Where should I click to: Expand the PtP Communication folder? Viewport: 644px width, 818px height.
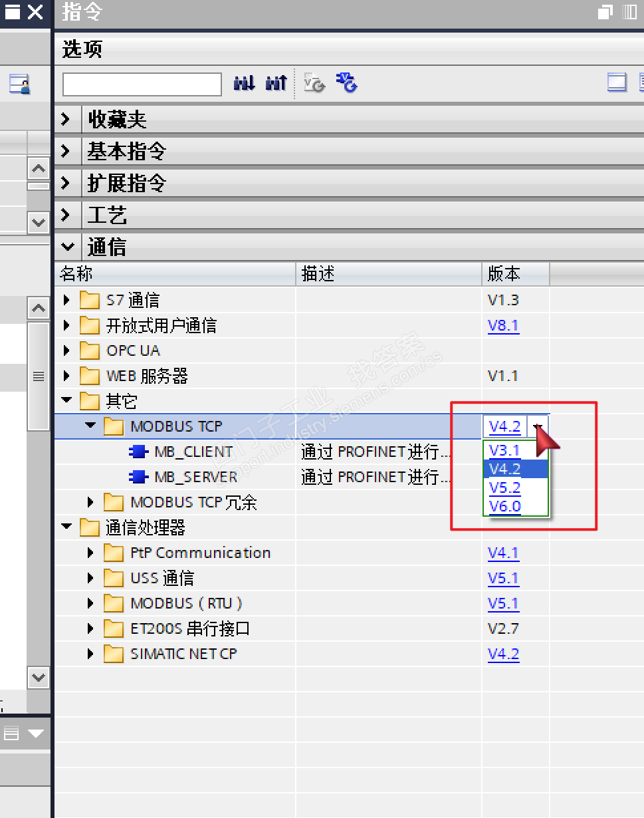click(x=91, y=553)
